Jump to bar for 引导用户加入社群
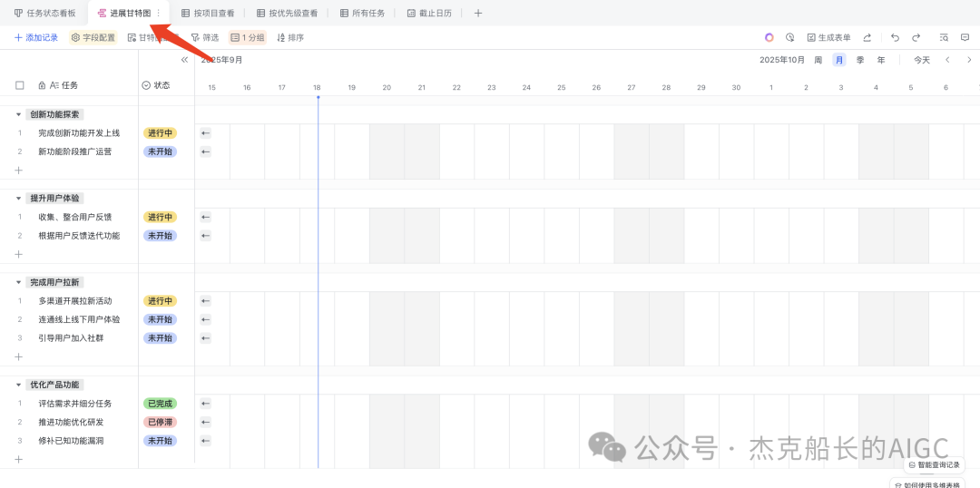The image size is (980, 488). pyautogui.click(x=206, y=338)
